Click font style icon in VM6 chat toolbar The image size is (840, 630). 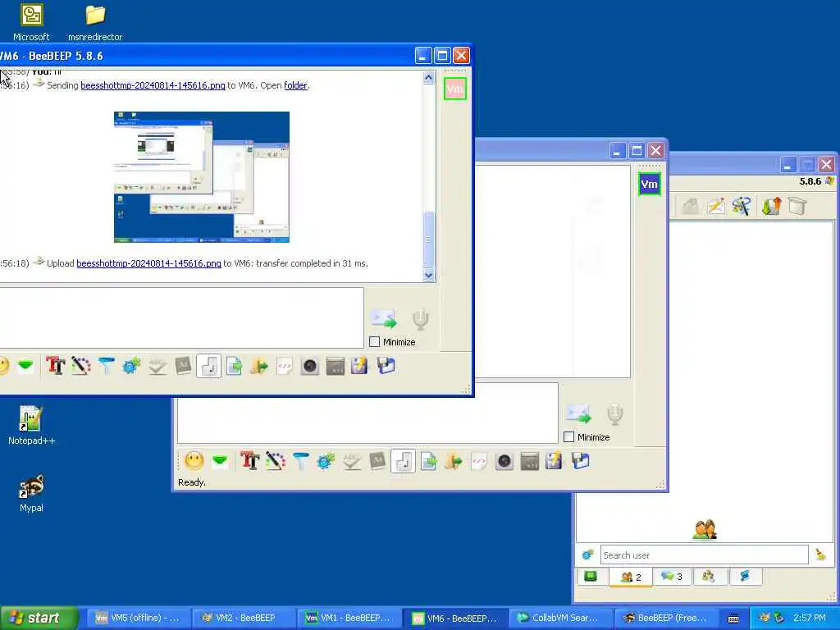(x=55, y=366)
